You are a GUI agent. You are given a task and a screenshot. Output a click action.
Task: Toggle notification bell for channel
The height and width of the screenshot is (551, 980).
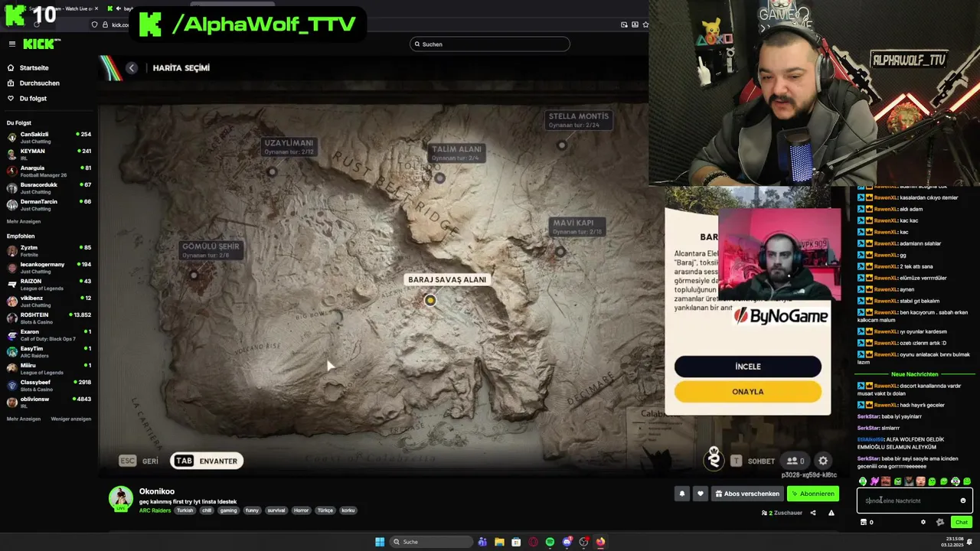tap(682, 494)
